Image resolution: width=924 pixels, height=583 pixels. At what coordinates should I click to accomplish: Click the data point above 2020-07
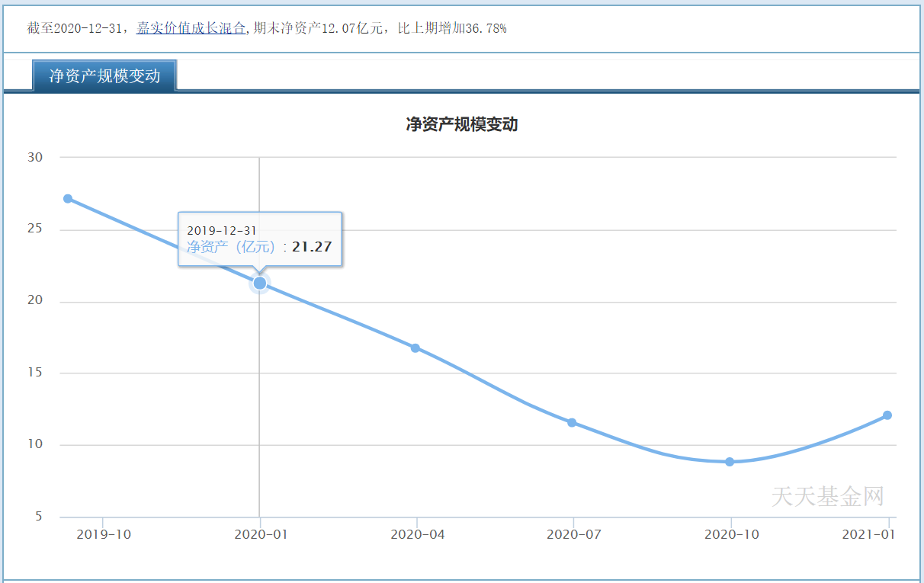pyautogui.click(x=572, y=423)
